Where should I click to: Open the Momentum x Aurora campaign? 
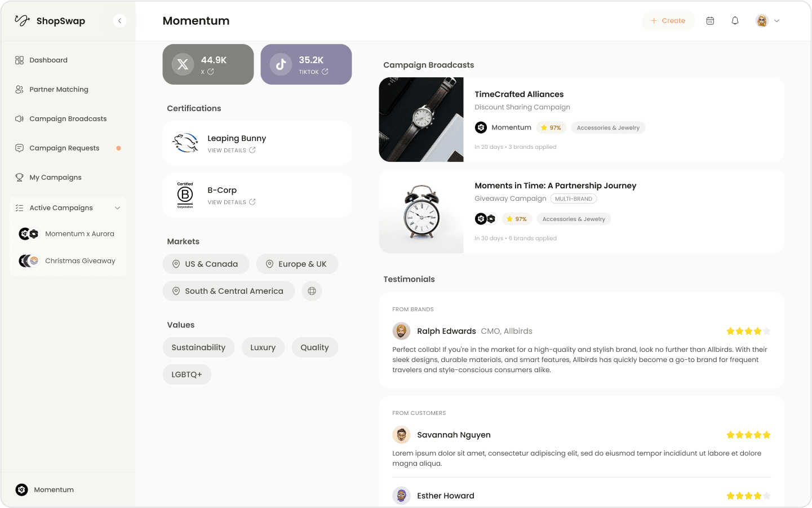79,233
